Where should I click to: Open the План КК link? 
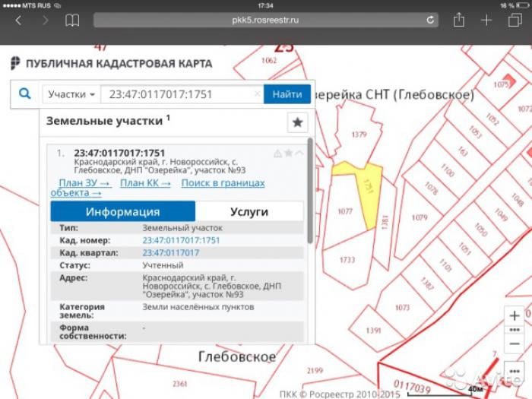(145, 183)
